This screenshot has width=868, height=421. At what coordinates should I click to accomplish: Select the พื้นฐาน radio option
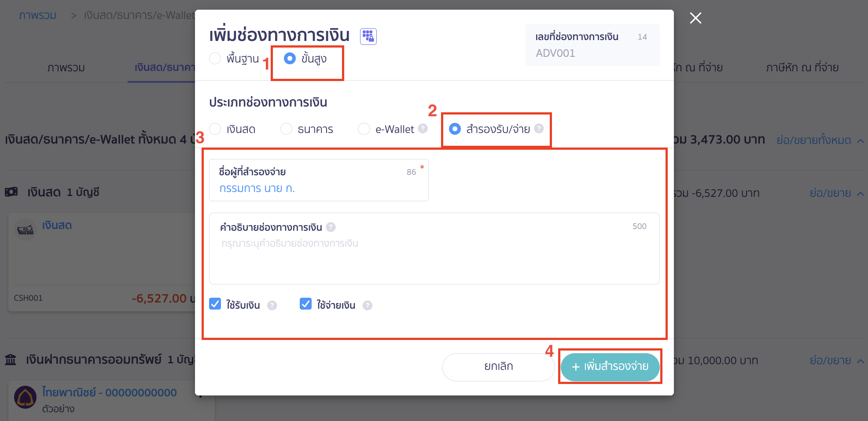[215, 58]
